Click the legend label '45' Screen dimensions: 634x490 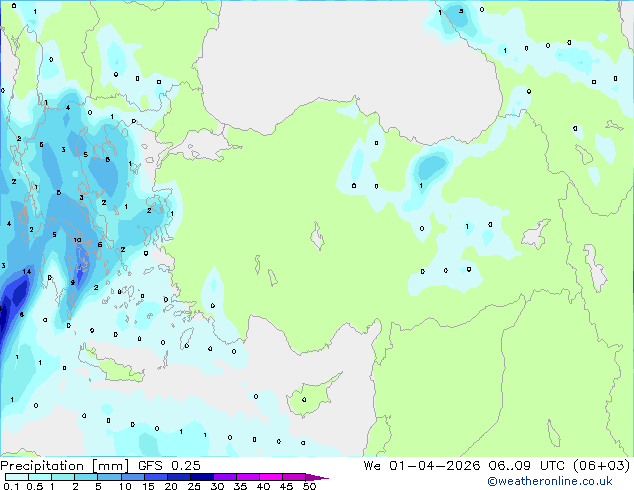click(x=286, y=486)
